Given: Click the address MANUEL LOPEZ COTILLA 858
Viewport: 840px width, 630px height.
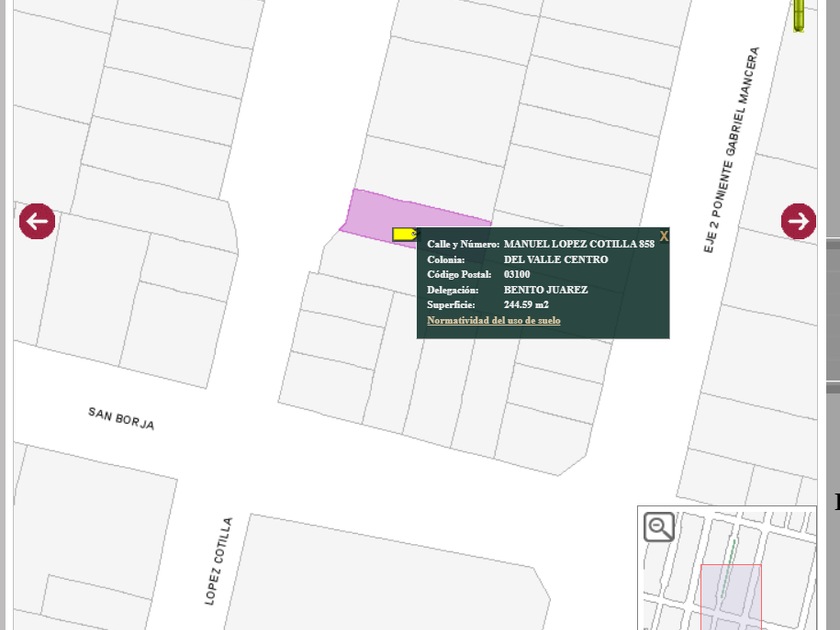Looking at the screenshot, I should (x=579, y=244).
